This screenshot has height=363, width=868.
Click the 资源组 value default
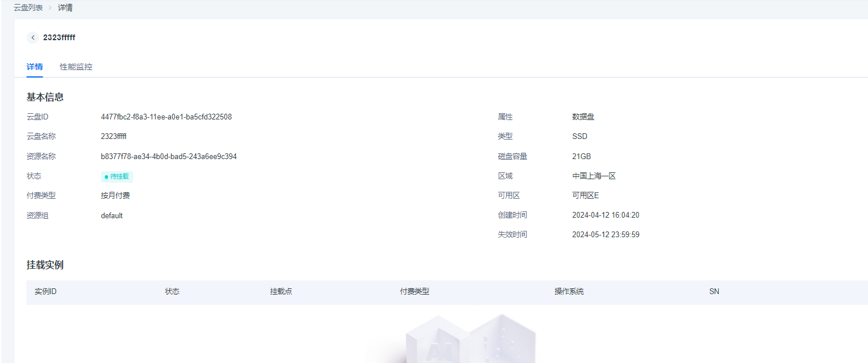pos(112,216)
